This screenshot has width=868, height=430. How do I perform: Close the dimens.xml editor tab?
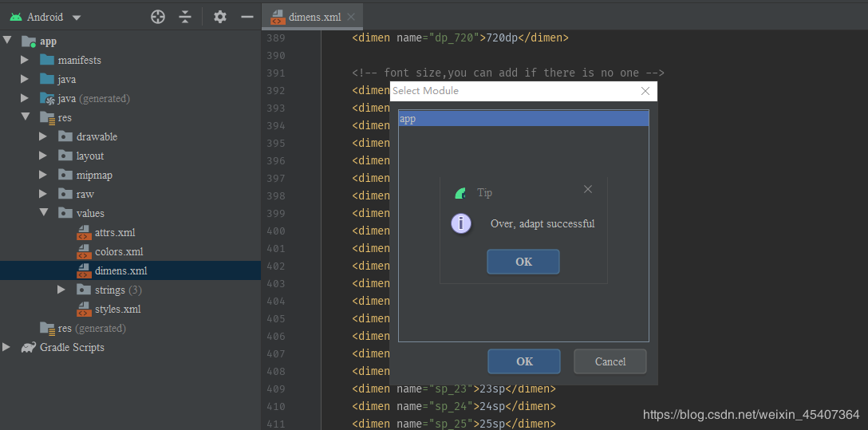tap(351, 17)
